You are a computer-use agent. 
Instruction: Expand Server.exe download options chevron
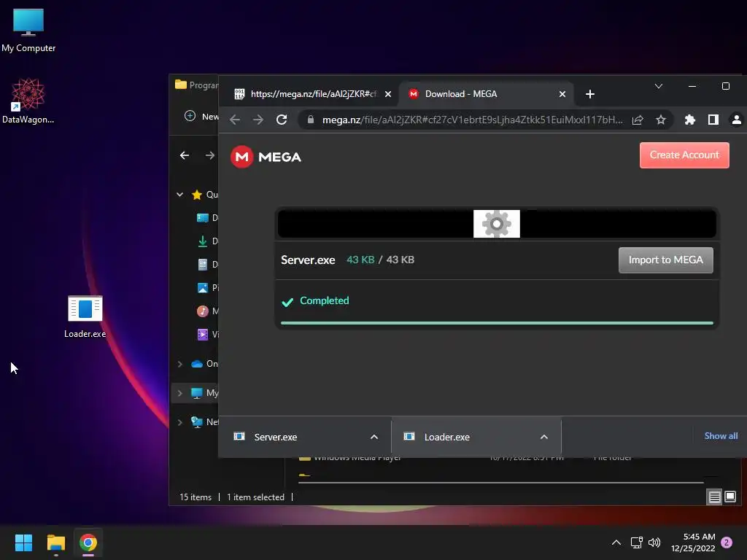pyautogui.click(x=374, y=437)
